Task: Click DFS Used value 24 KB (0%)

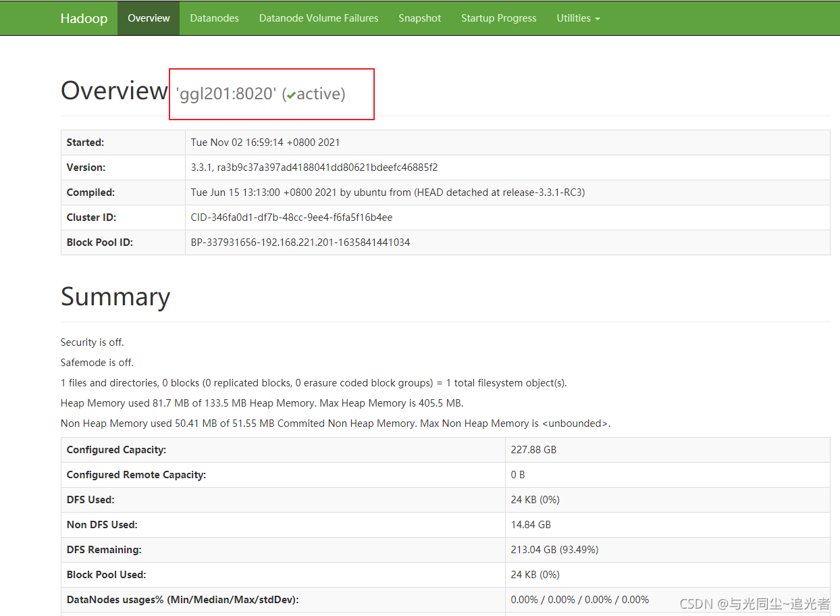Action: pos(535,500)
